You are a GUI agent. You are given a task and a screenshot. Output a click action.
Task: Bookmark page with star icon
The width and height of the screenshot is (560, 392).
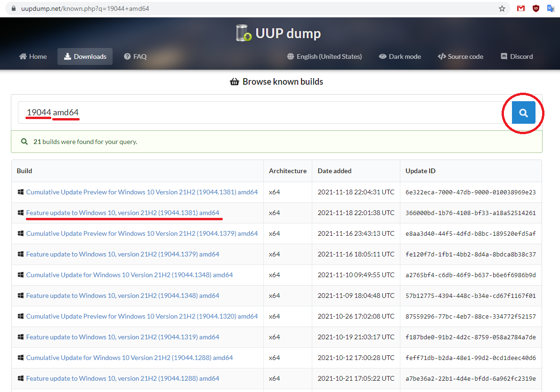point(502,8)
